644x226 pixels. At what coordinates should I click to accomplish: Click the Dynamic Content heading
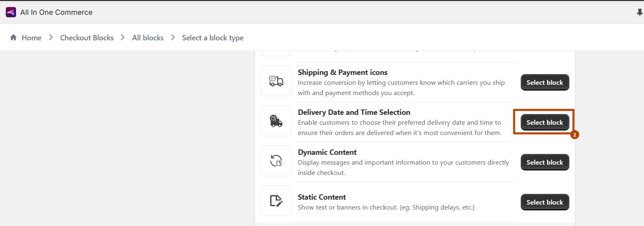pos(327,152)
